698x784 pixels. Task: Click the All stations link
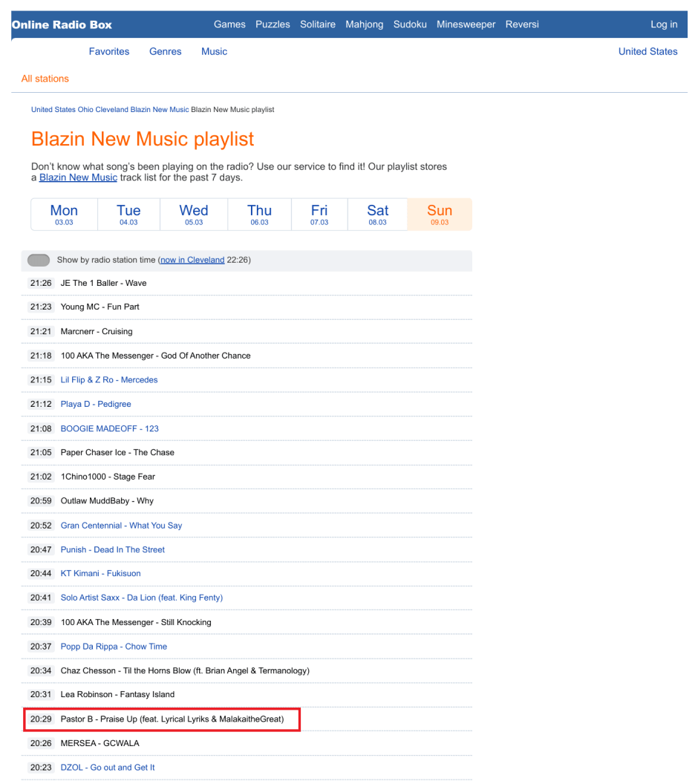(45, 79)
